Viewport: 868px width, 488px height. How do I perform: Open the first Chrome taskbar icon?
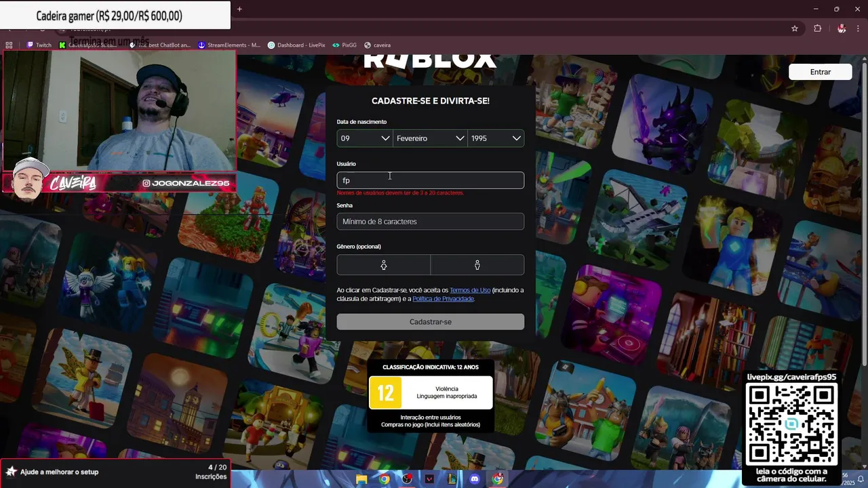pos(384,479)
